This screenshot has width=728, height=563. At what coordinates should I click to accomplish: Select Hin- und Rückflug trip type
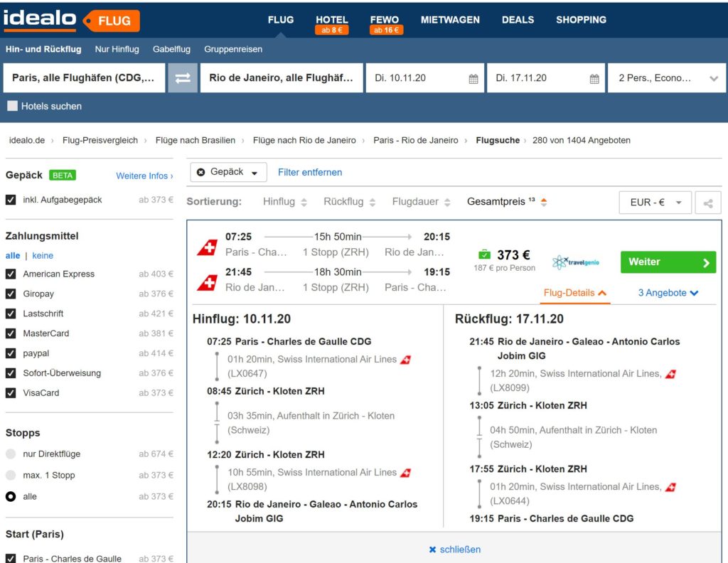[x=43, y=49]
